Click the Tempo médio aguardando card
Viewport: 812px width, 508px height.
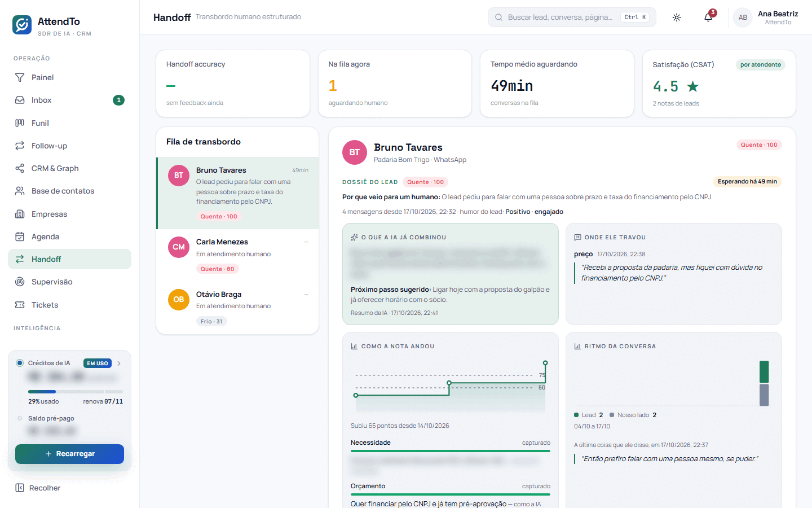point(557,84)
